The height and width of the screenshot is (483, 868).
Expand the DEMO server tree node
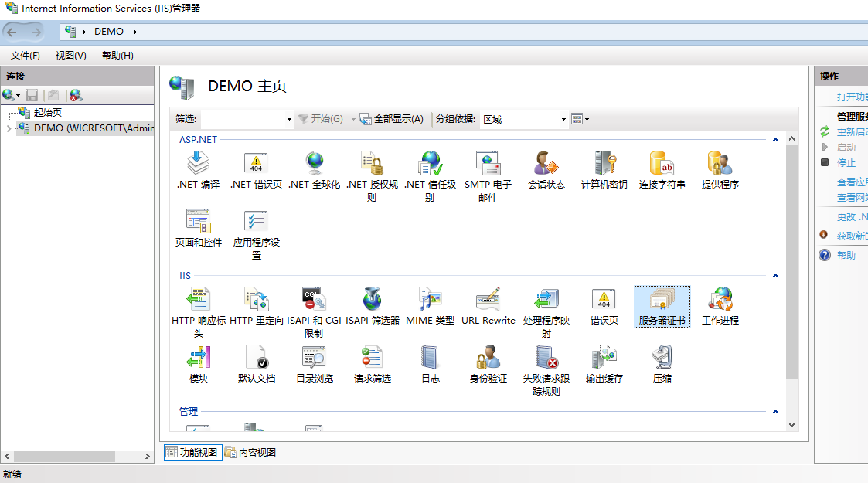click(x=9, y=128)
